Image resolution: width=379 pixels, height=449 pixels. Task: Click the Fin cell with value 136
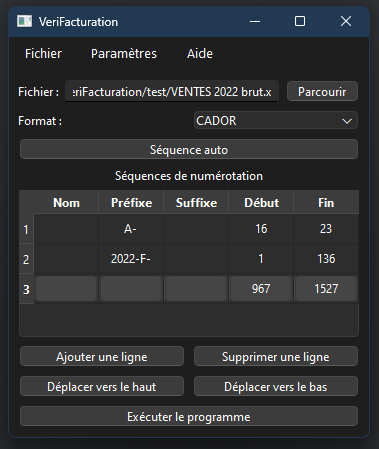(x=326, y=259)
